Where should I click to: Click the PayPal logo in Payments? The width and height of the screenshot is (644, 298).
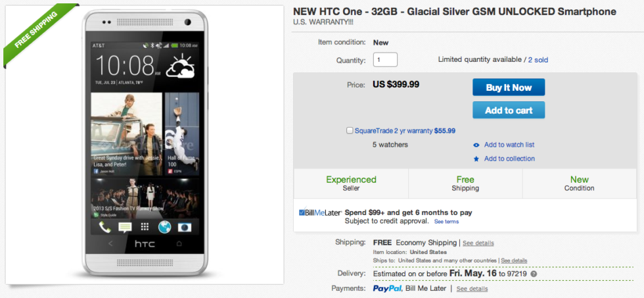point(387,288)
